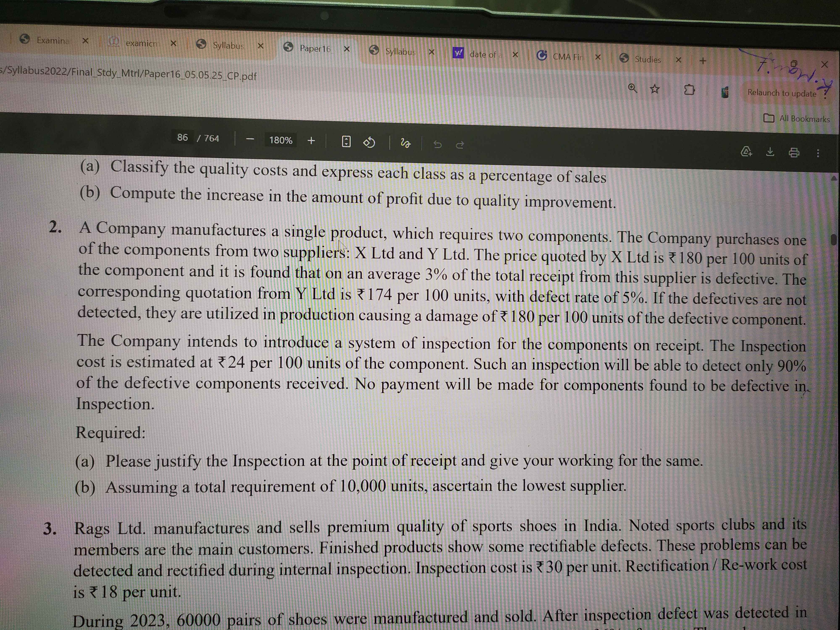Click the zoom magnifier in address bar
The image size is (840, 630).
pos(632,88)
